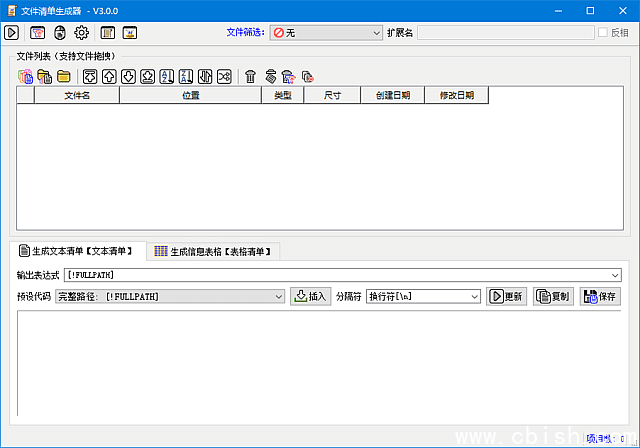Click the remove duplicates file icon
Screen dimensions: 640x448
point(308,76)
